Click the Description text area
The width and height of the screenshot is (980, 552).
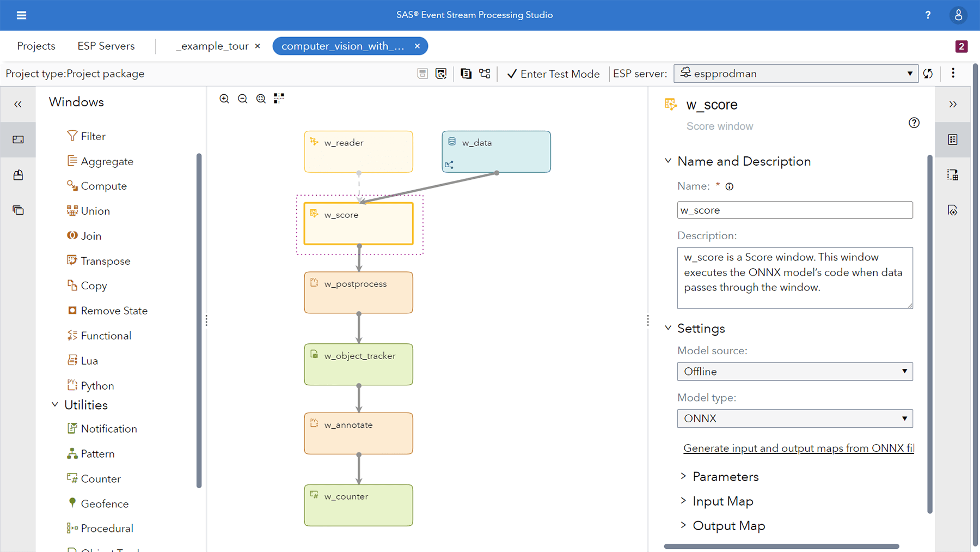pos(795,278)
